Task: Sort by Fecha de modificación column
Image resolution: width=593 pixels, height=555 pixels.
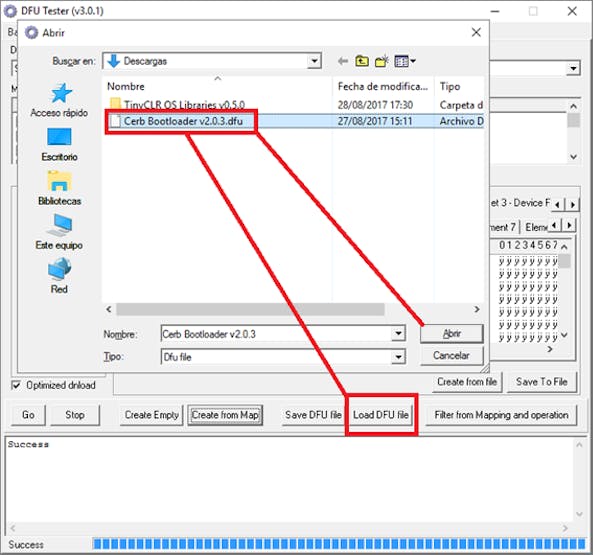Action: (x=383, y=87)
